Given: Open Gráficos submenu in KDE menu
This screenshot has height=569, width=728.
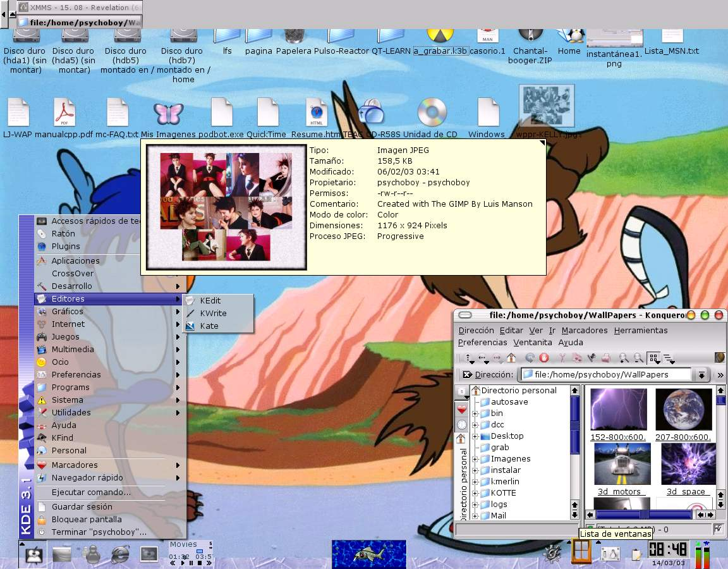Looking at the screenshot, I should (109, 311).
